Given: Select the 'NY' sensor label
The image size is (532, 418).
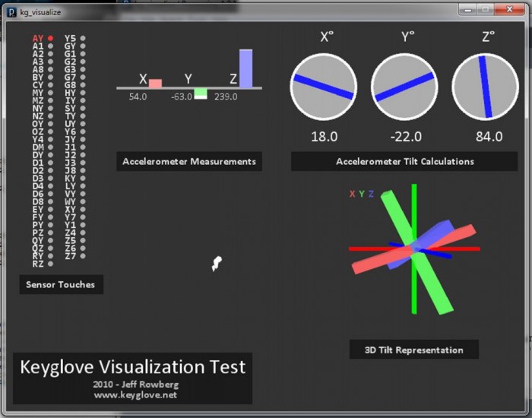Looking at the screenshot, I should (38, 108).
